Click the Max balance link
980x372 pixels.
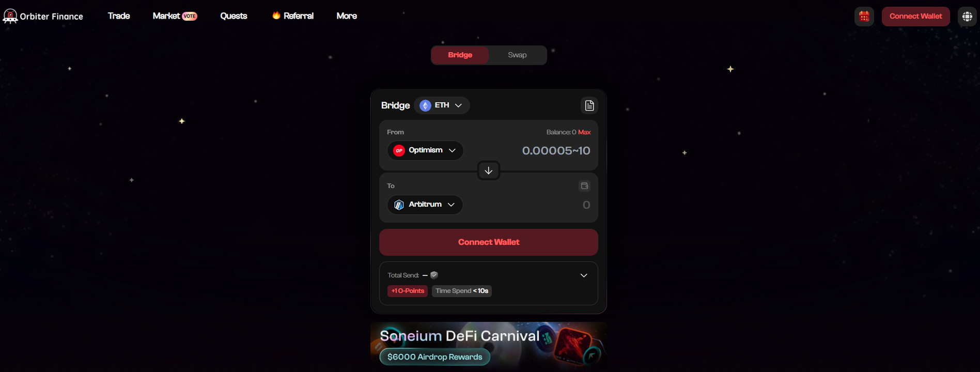click(x=584, y=132)
